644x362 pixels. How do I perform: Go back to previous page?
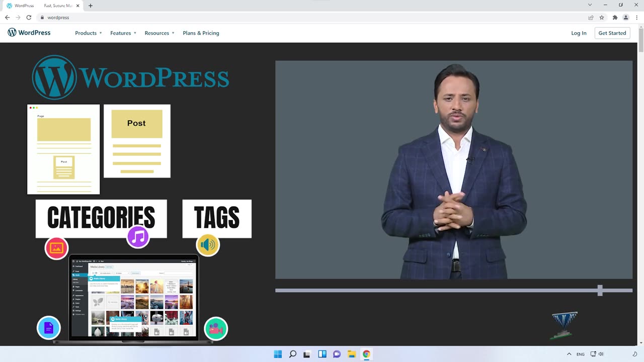7,18
